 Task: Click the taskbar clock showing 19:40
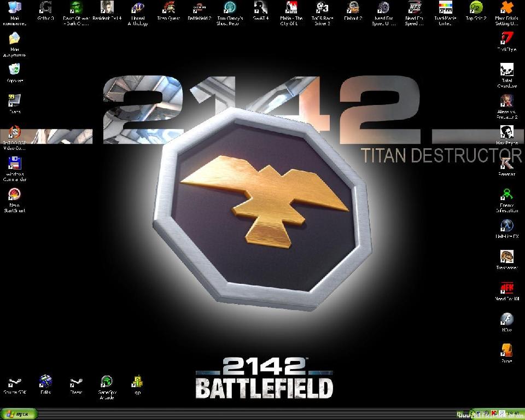[514, 415]
